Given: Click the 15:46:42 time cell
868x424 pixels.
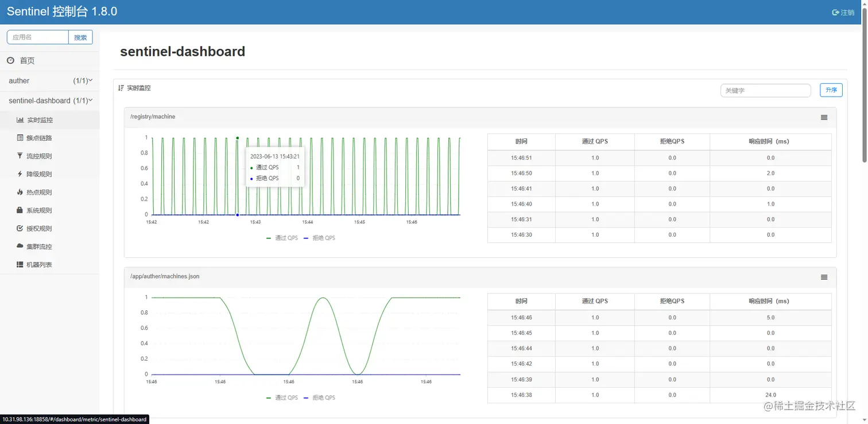Looking at the screenshot, I should point(521,364).
